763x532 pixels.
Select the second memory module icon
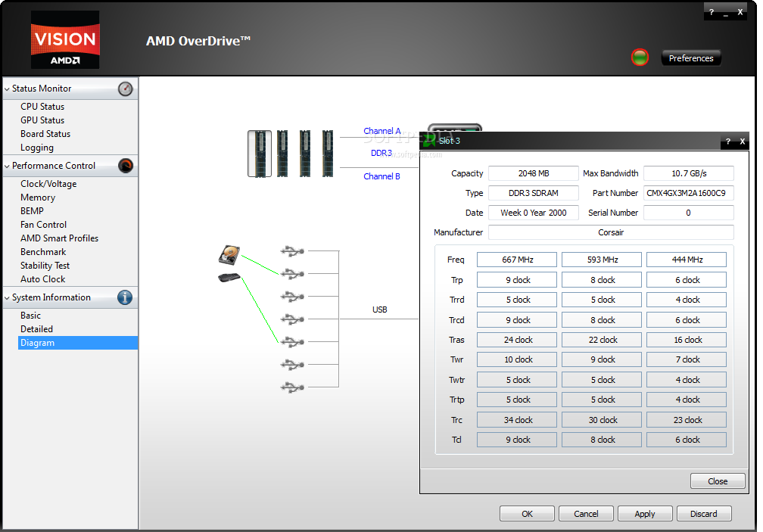[282, 153]
